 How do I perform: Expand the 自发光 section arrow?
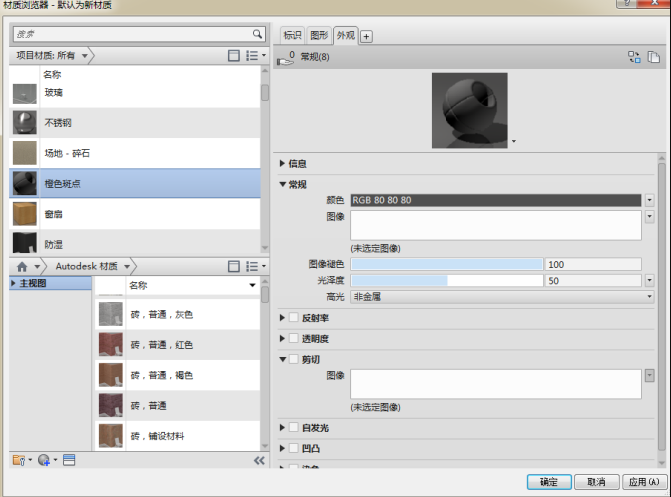point(282,427)
